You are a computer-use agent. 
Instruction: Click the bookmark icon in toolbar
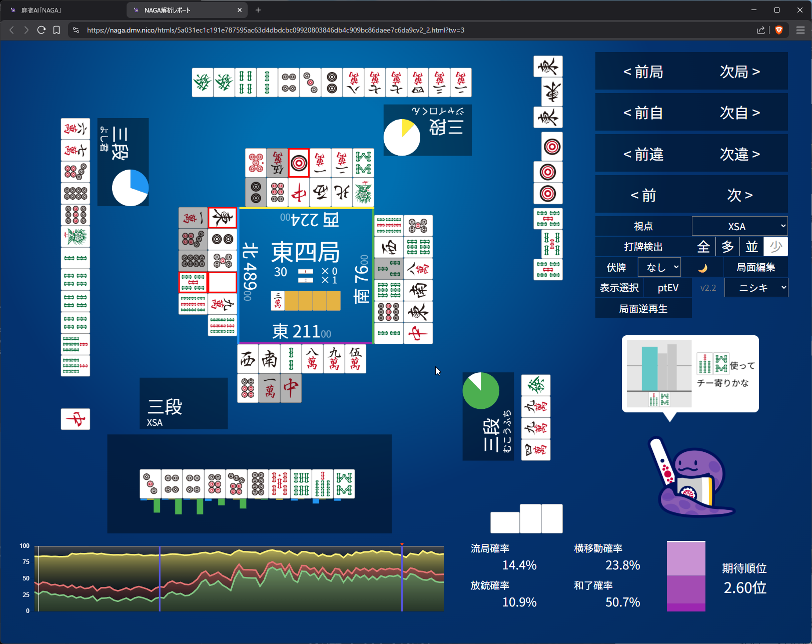[57, 30]
